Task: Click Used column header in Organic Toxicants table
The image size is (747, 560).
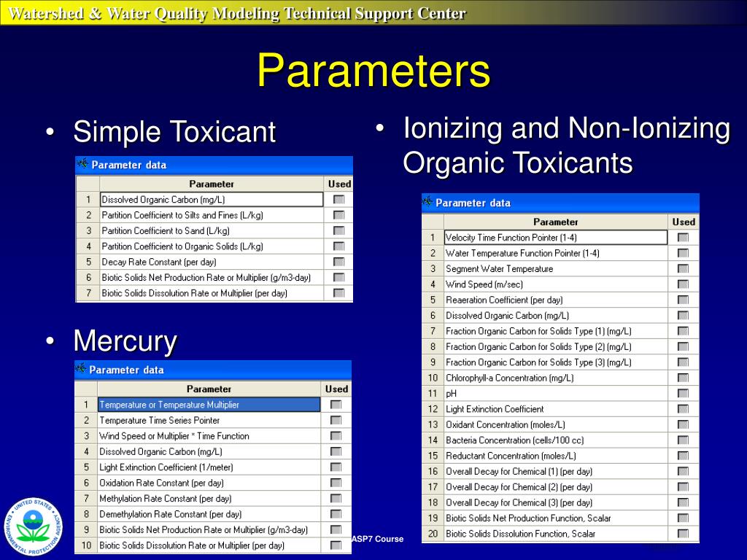Action: coord(684,222)
